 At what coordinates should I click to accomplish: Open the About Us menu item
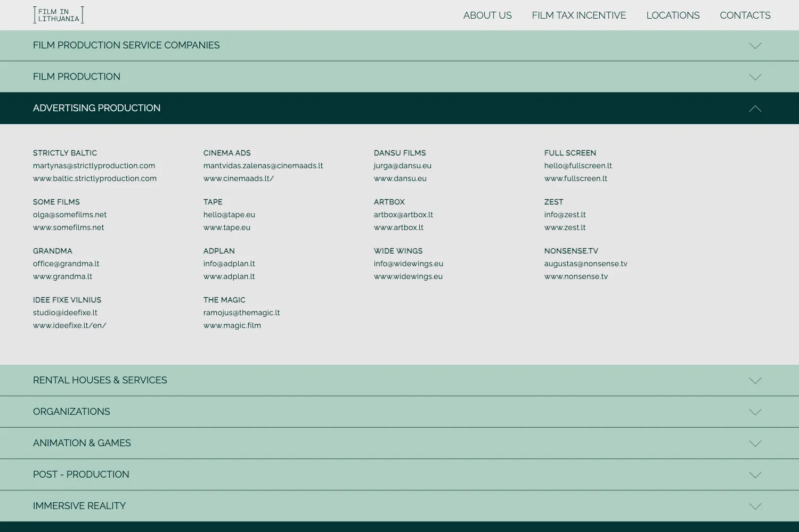coord(487,15)
